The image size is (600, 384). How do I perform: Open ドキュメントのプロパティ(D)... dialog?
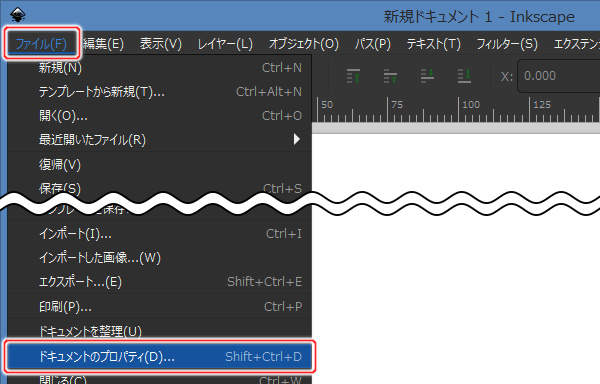click(160, 356)
